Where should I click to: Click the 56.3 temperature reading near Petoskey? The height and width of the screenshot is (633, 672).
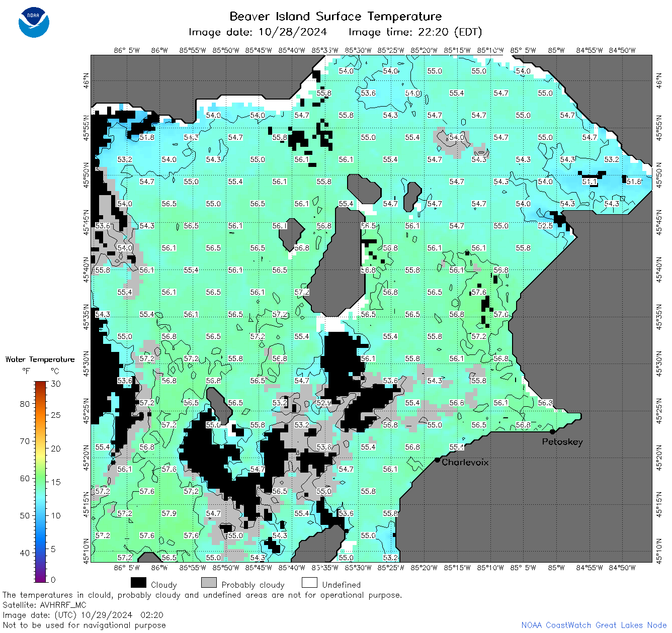(545, 403)
